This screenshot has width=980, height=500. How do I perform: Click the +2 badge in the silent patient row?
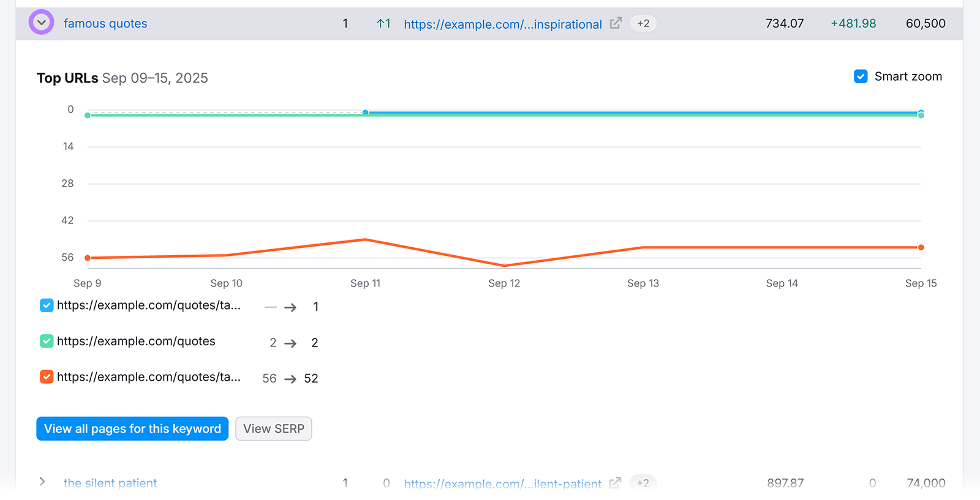(x=643, y=482)
